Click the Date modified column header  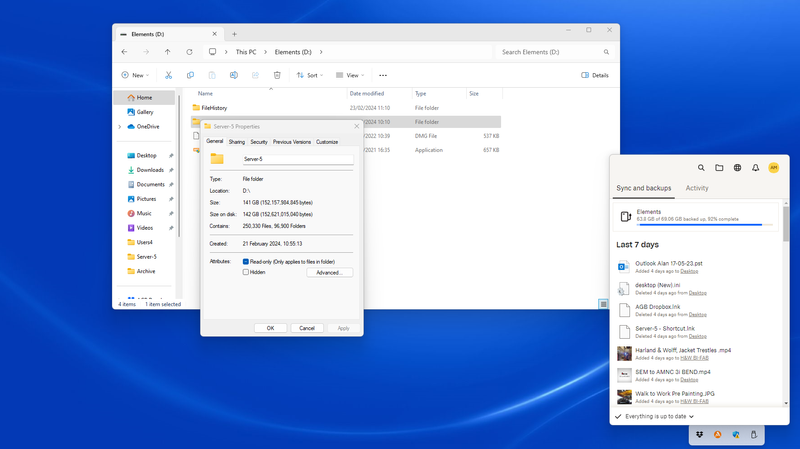point(379,93)
